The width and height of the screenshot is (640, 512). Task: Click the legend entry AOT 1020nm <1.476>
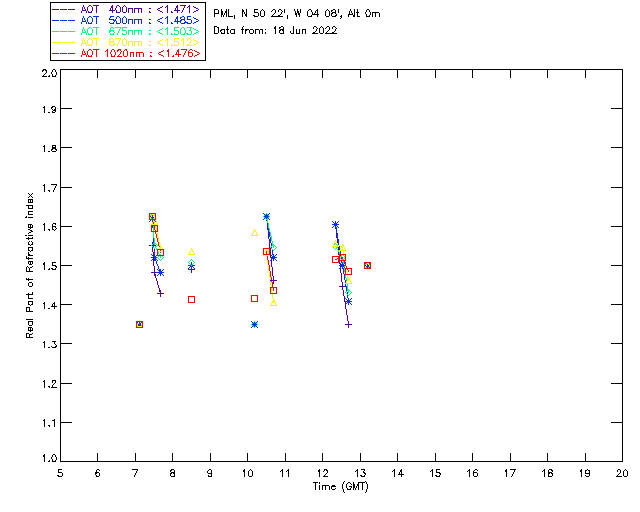[126, 53]
